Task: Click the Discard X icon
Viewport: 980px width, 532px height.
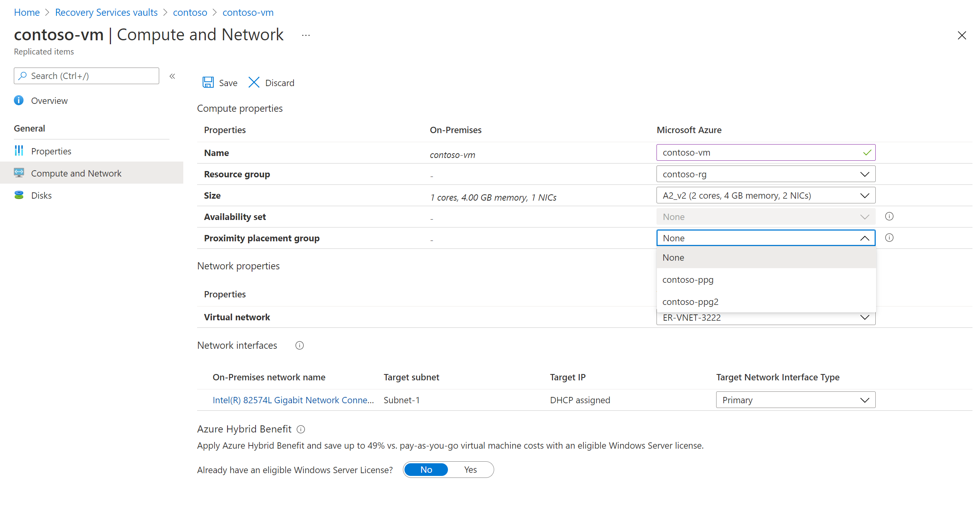Action: click(x=254, y=83)
